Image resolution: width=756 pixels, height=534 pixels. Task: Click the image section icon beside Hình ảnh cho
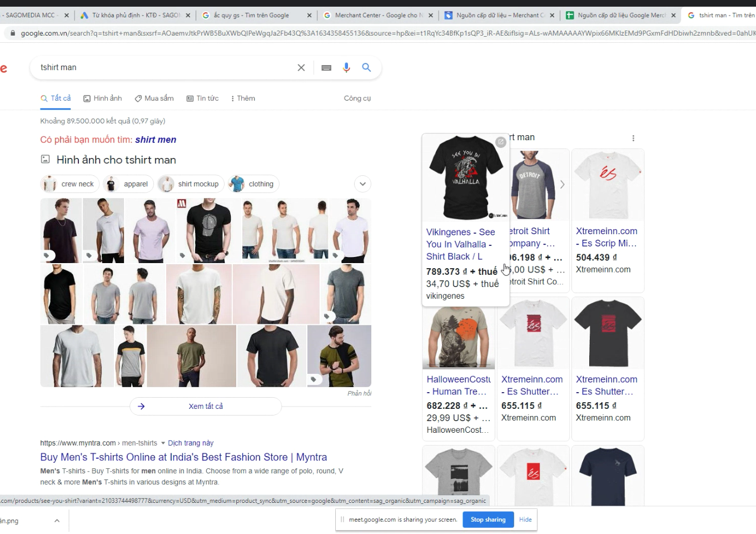[46, 159]
